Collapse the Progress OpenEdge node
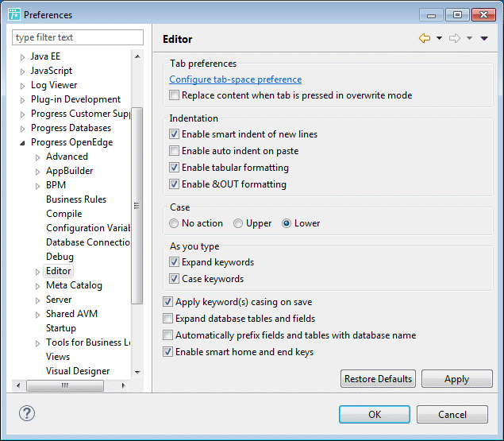 click(22, 143)
